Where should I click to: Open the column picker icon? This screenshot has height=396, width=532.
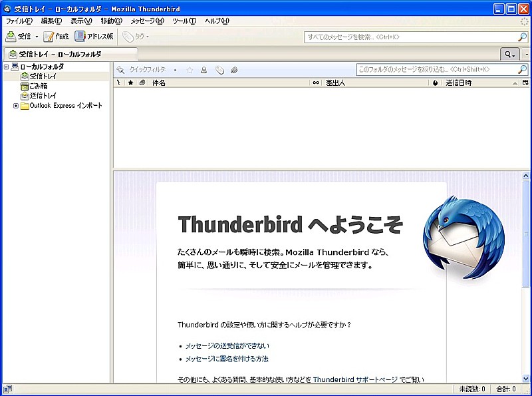coord(525,83)
